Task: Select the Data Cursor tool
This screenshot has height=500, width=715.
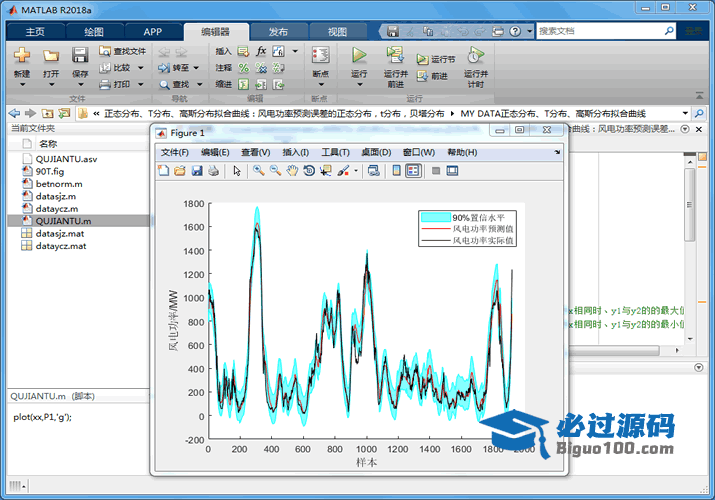Action: (326, 171)
